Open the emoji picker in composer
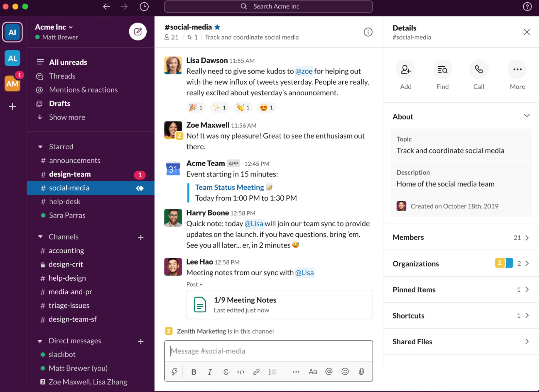 345,371
